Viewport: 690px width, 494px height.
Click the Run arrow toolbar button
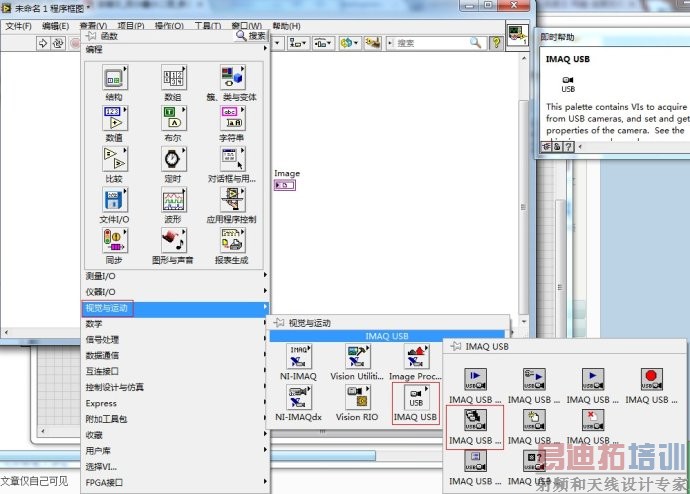(43, 43)
